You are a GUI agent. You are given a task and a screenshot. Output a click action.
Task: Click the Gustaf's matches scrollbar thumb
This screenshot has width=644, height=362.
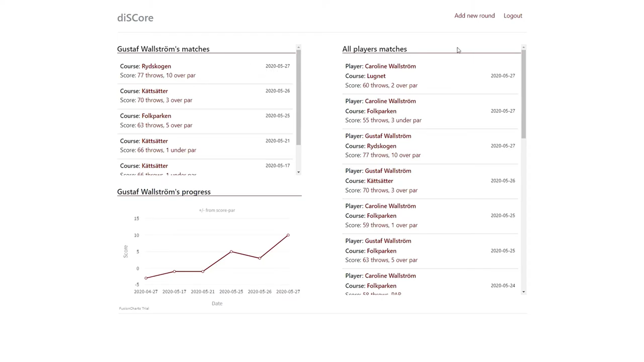(x=299, y=97)
